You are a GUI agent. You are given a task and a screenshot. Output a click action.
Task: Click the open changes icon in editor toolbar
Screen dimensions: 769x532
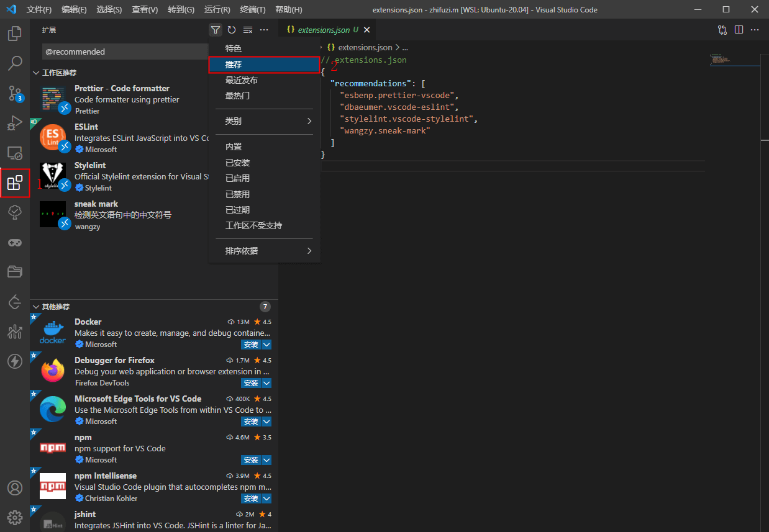(722, 30)
